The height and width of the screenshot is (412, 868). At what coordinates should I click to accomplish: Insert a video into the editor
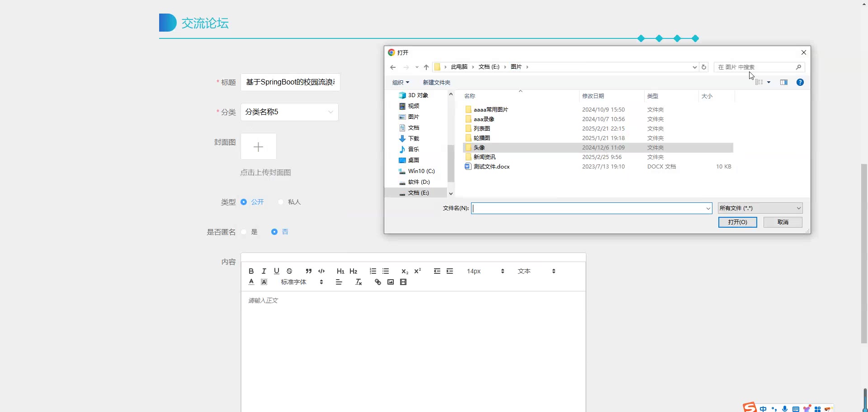click(x=403, y=282)
